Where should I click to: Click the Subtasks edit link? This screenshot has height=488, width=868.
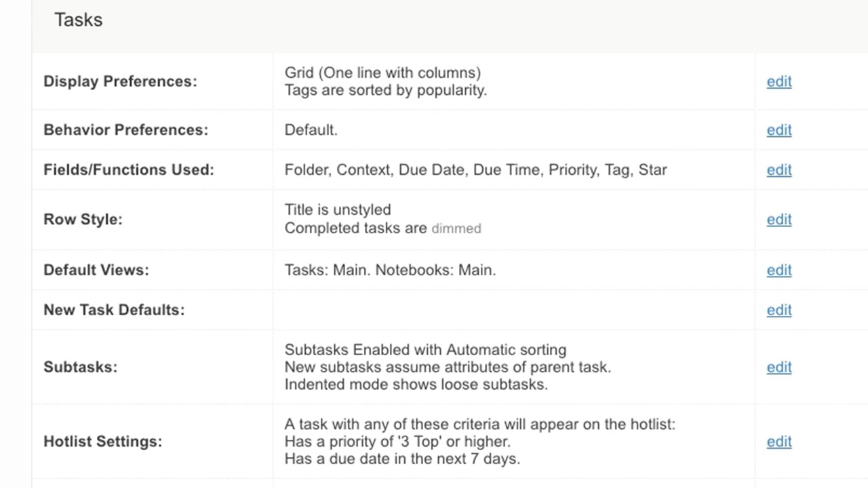pyautogui.click(x=778, y=367)
